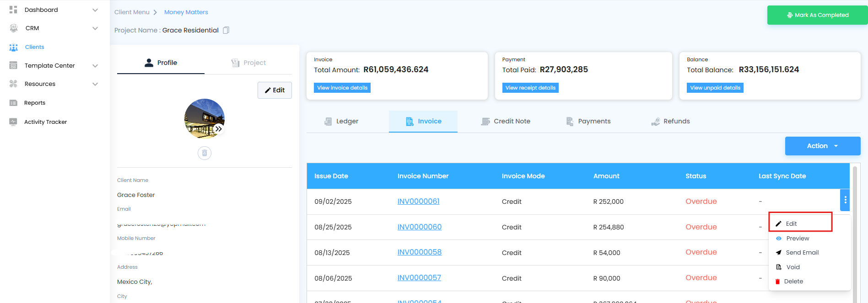Switch to the Ledger tab

tap(341, 121)
